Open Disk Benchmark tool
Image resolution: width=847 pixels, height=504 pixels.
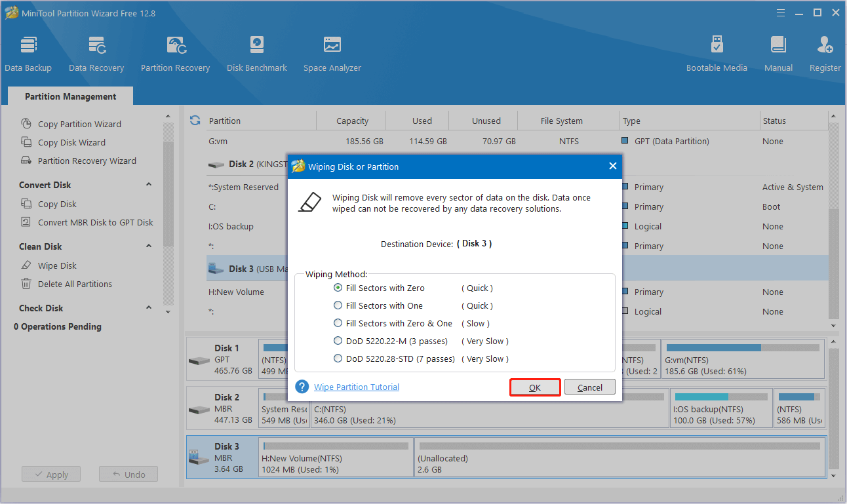coord(257,54)
